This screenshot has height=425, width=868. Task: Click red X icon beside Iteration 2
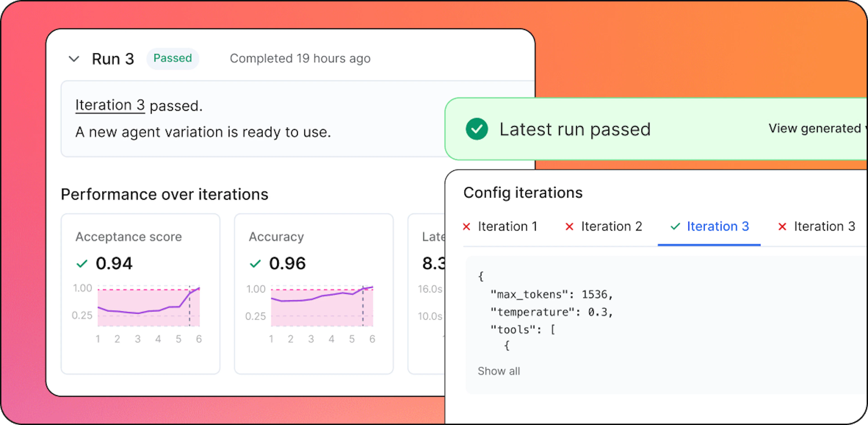[x=569, y=227]
